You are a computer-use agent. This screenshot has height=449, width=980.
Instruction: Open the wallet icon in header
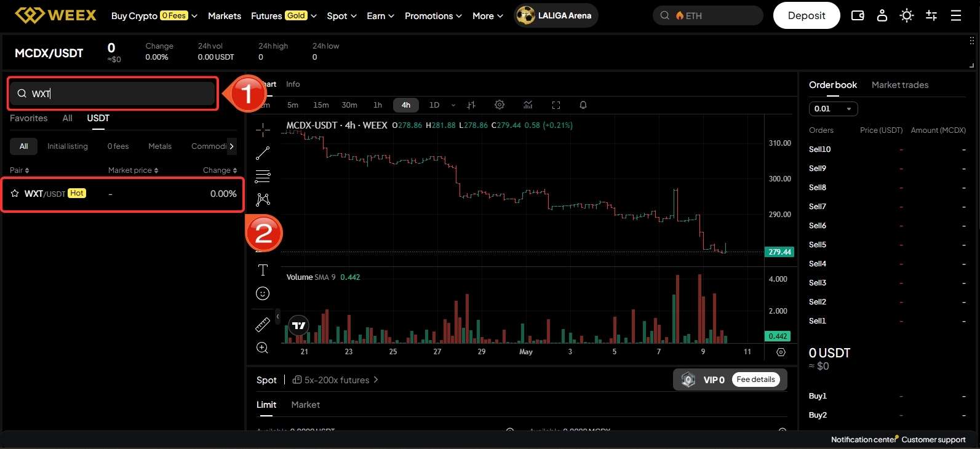[858, 15]
